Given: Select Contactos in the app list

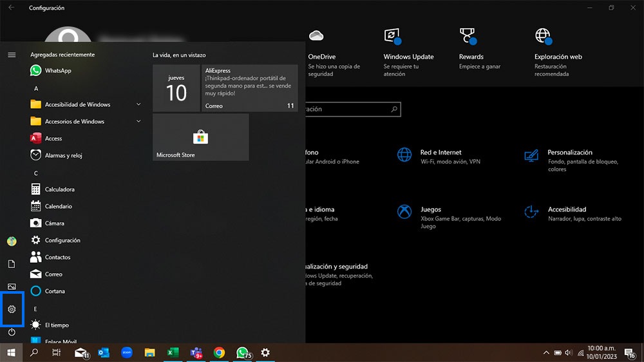Looking at the screenshot, I should 57,257.
